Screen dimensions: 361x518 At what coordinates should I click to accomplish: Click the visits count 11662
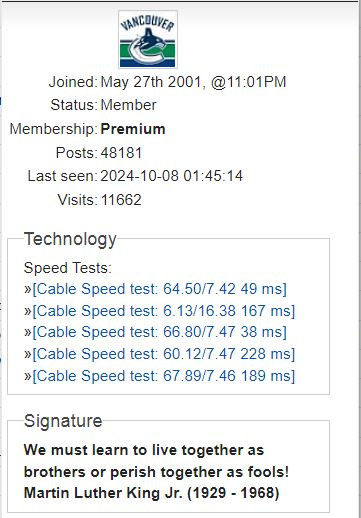tap(121, 200)
